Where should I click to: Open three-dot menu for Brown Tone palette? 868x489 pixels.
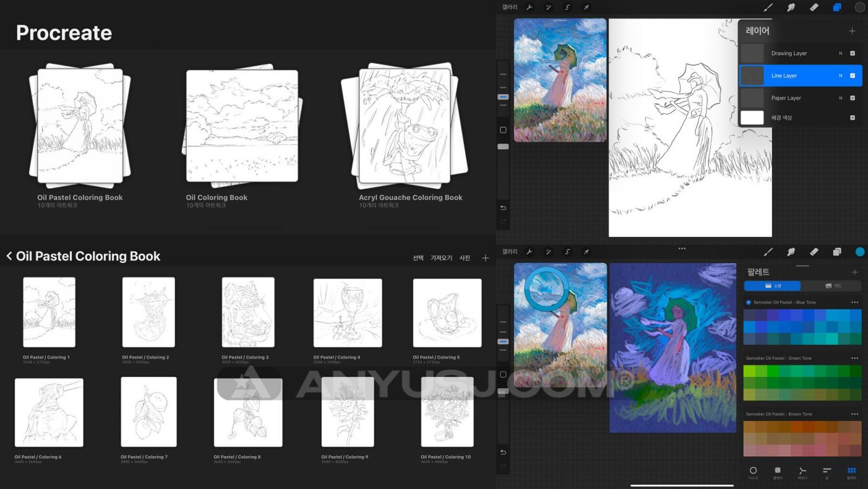[855, 413]
